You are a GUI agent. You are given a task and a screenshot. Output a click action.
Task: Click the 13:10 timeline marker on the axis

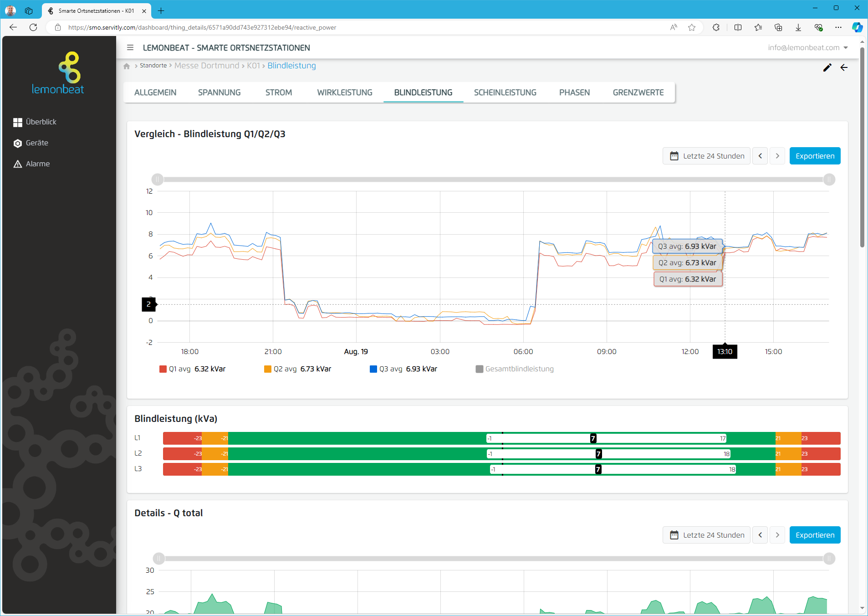pos(725,351)
